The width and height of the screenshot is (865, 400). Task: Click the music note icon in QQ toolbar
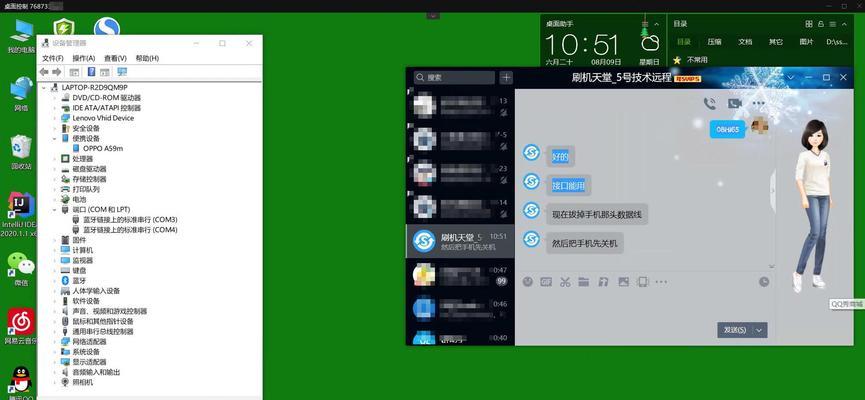(x=604, y=282)
